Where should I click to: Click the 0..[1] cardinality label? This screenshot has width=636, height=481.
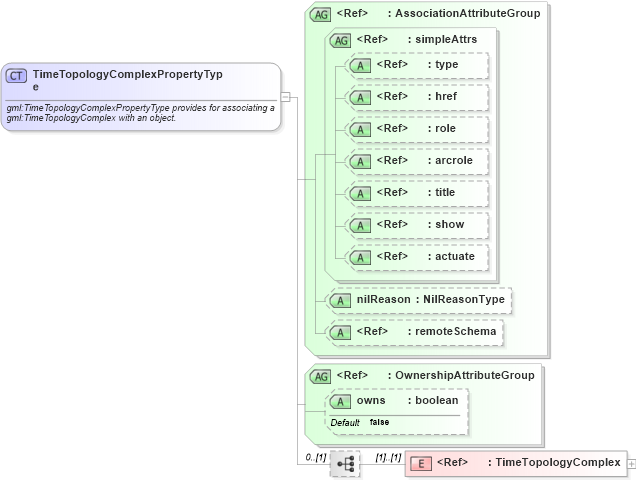pos(316,457)
